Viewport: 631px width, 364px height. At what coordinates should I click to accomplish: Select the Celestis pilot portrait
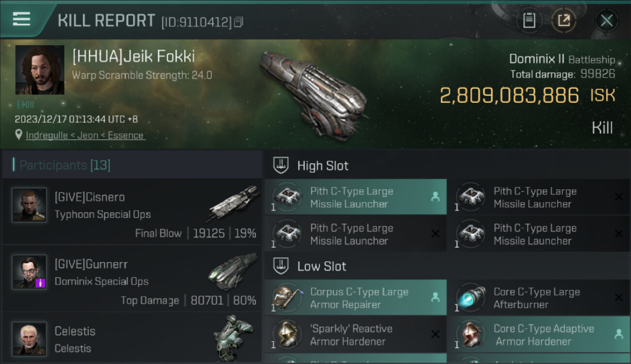point(29,338)
